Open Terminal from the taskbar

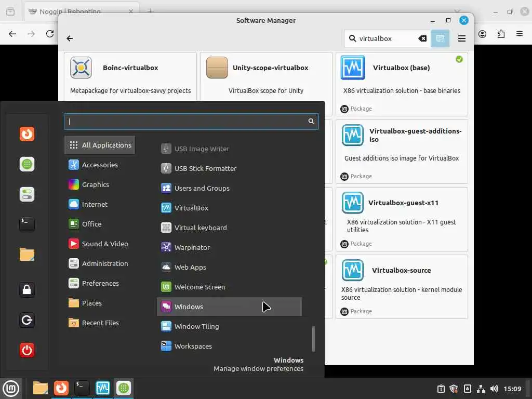tap(82, 388)
